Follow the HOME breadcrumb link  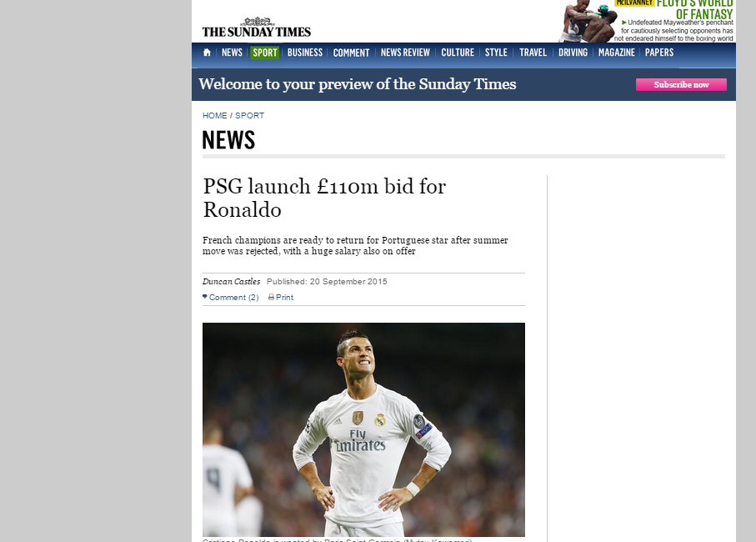pos(214,116)
